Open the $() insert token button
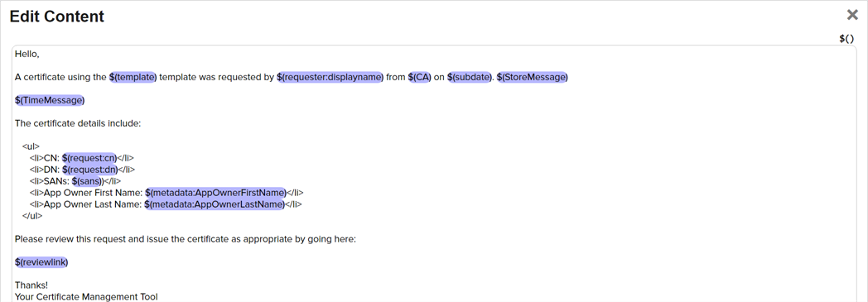This screenshot has width=868, height=302. coord(847,38)
